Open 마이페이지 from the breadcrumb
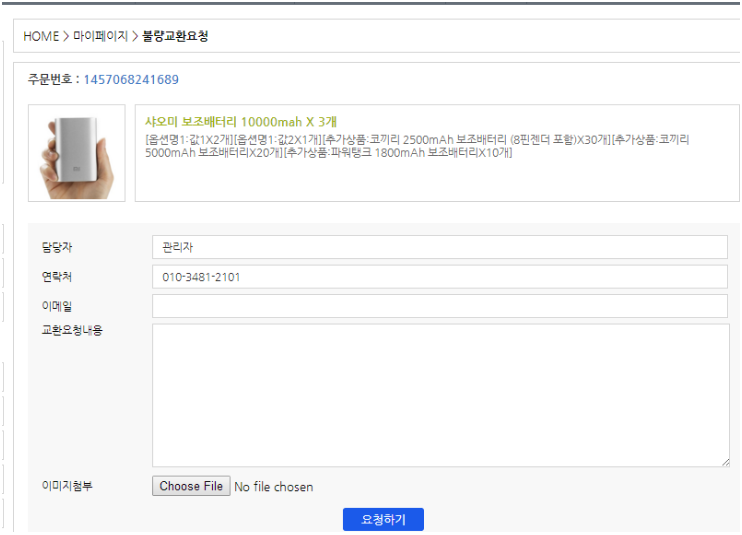Screen dimensions: 742x535 pyautogui.click(x=100, y=36)
